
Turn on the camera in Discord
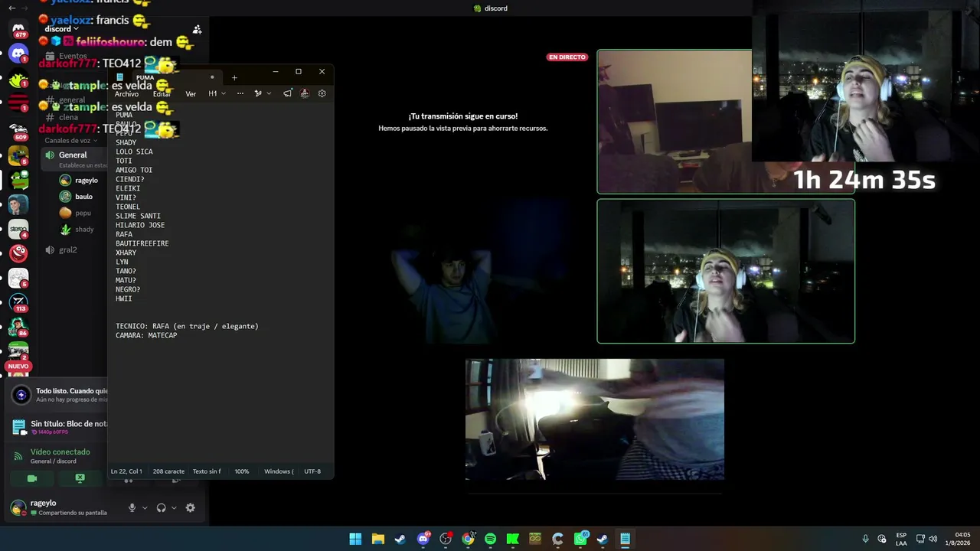pyautogui.click(x=32, y=478)
